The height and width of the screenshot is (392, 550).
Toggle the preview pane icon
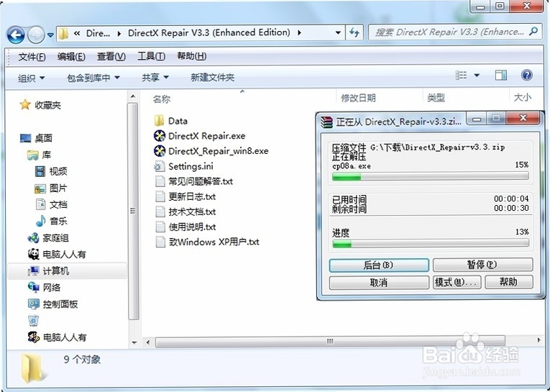click(x=500, y=75)
